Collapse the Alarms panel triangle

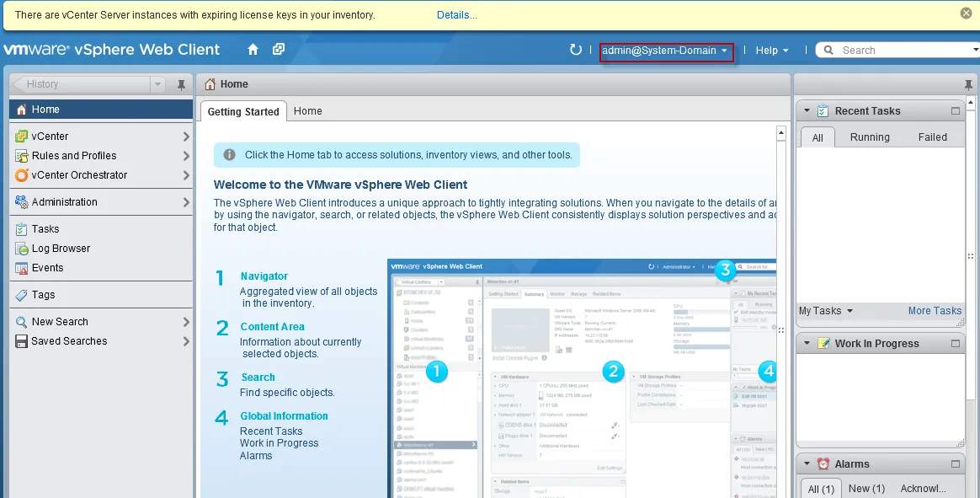coord(807,464)
